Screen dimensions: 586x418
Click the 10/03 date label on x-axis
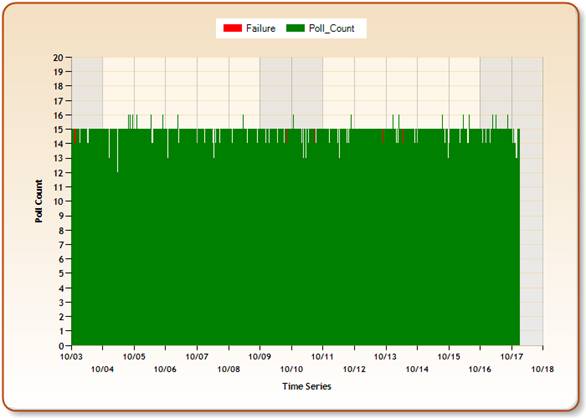71,356
